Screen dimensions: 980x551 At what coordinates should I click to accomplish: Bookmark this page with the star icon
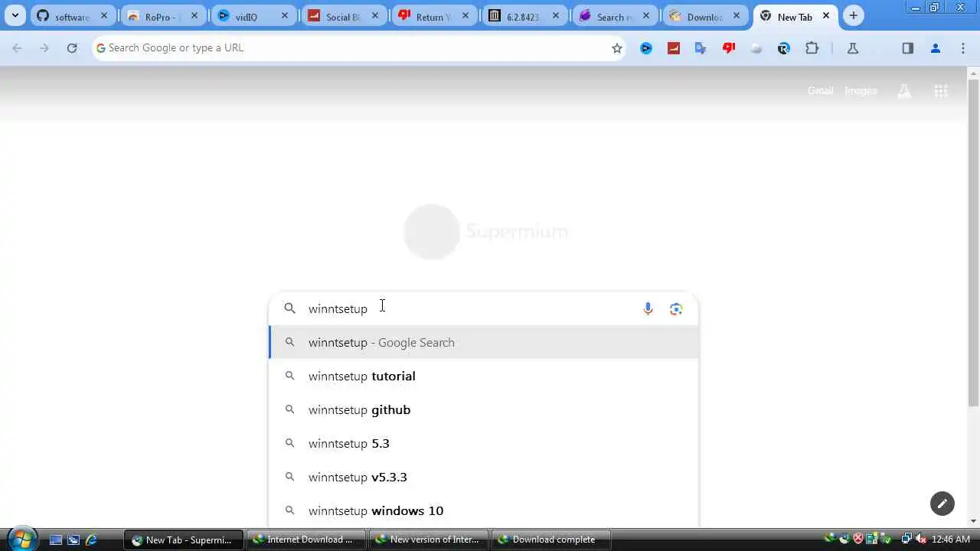point(617,48)
